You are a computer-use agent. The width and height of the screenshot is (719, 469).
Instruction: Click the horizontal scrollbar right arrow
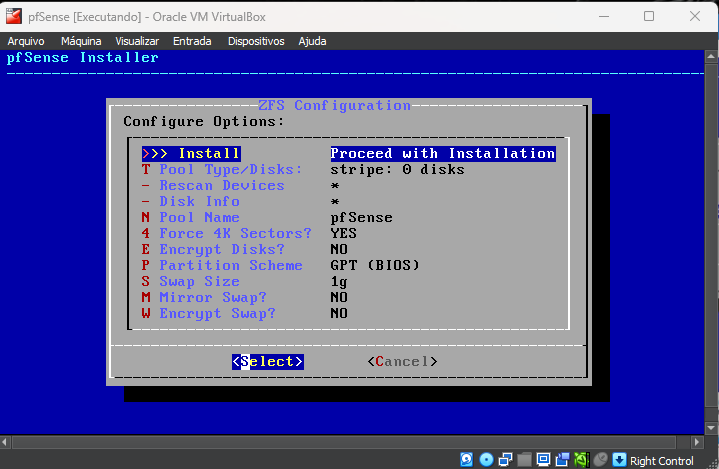(x=697, y=442)
